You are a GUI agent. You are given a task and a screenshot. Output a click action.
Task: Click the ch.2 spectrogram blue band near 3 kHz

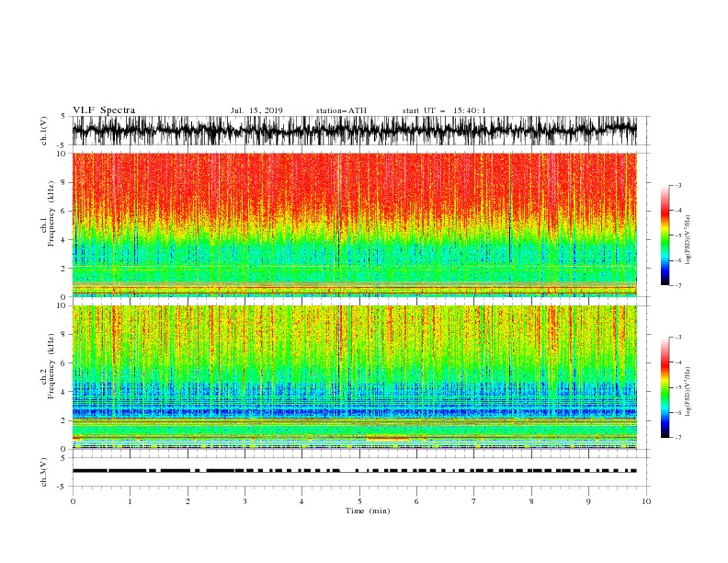(x=354, y=411)
